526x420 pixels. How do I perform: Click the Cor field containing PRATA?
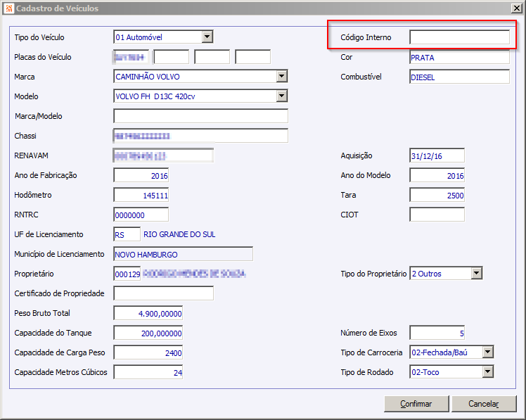460,57
